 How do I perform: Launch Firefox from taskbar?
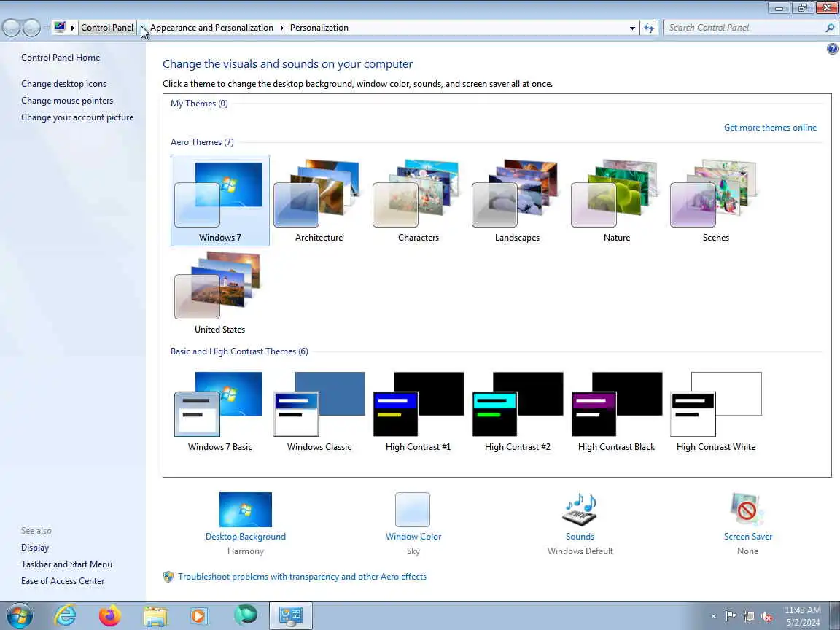[110, 615]
